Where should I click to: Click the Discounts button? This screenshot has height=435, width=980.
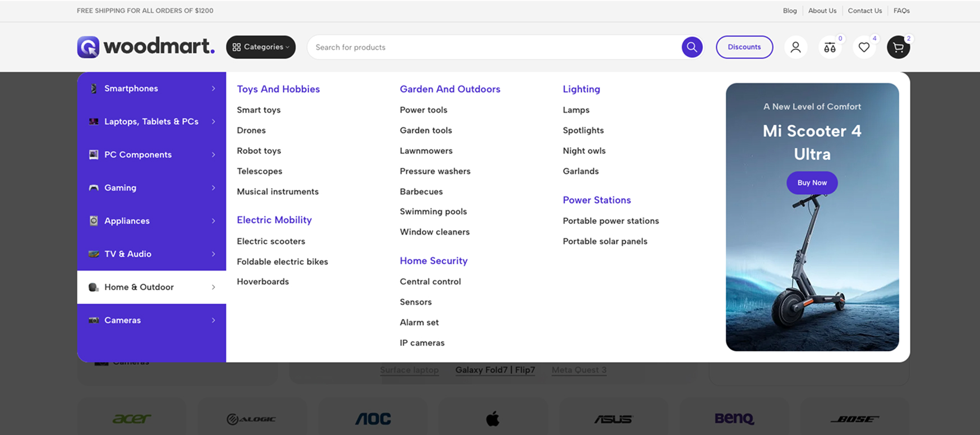744,47
